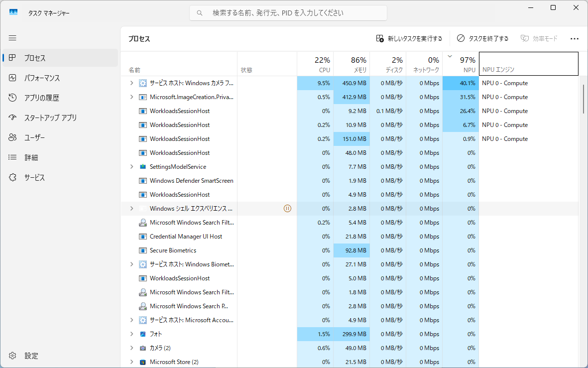This screenshot has width=588, height=368.
Task: Select the 412.9 MB memory cell
Action: point(352,97)
